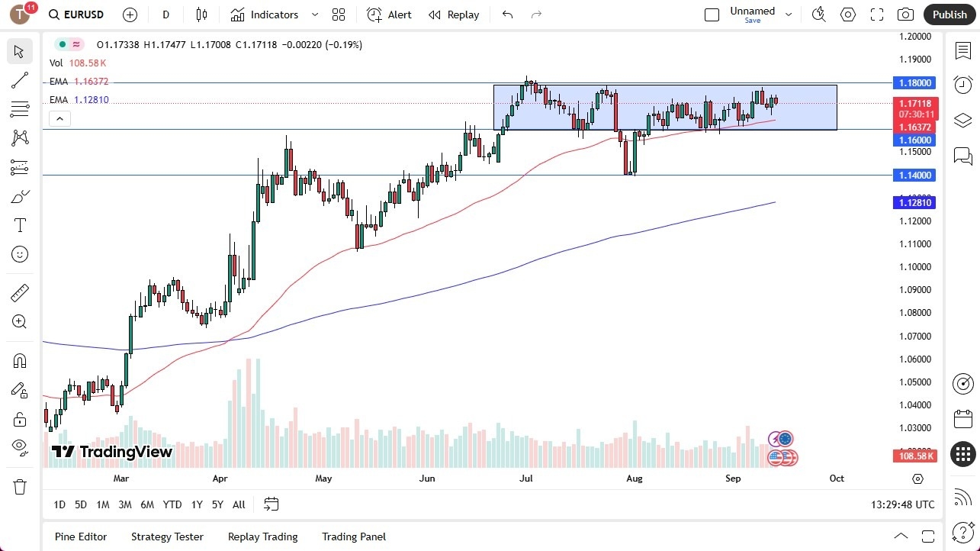Toggle hide all drawings eye icon
980x551 pixels.
(20, 447)
